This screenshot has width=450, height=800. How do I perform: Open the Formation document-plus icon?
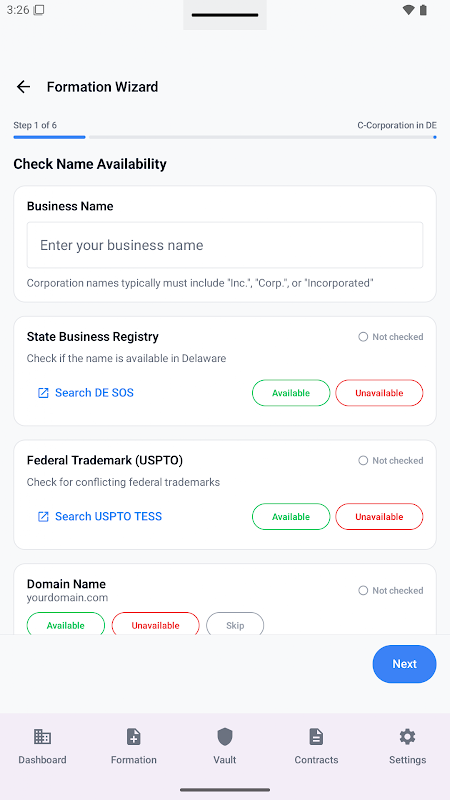(134, 736)
